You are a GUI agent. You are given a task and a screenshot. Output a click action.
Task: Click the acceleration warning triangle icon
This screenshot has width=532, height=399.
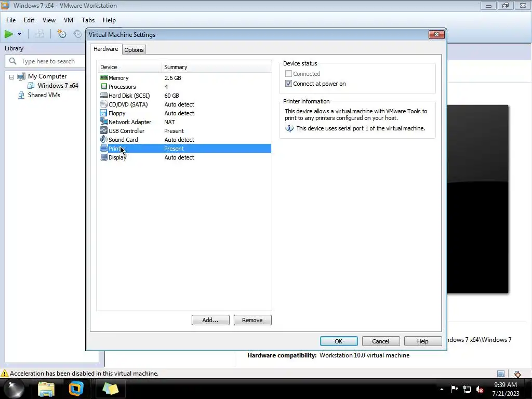(x=4, y=374)
